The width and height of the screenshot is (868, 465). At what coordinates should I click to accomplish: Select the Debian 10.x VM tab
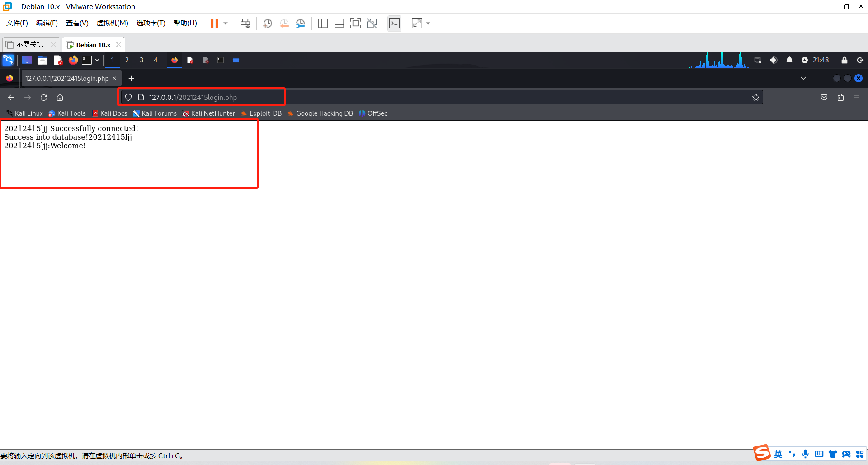(x=93, y=44)
